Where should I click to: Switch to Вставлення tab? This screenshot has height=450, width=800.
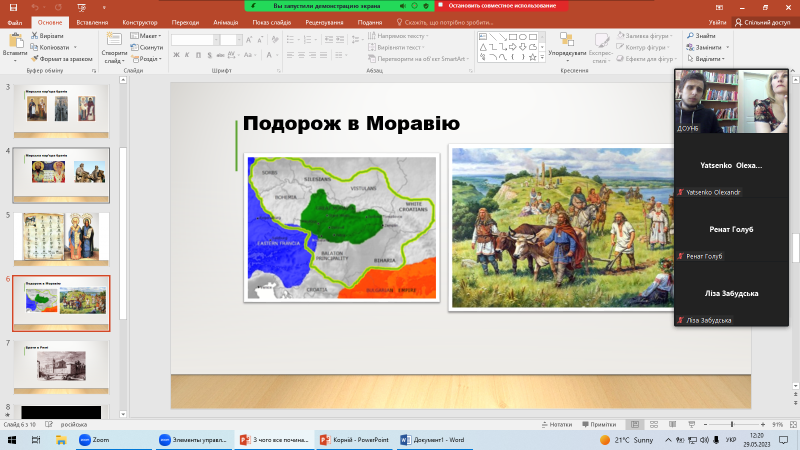pyautogui.click(x=92, y=22)
